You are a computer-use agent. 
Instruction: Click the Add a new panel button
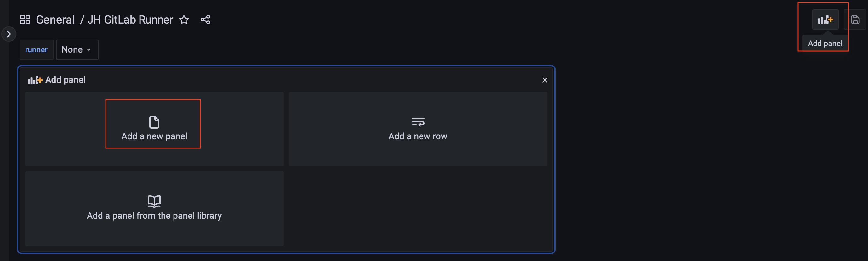coord(154,129)
